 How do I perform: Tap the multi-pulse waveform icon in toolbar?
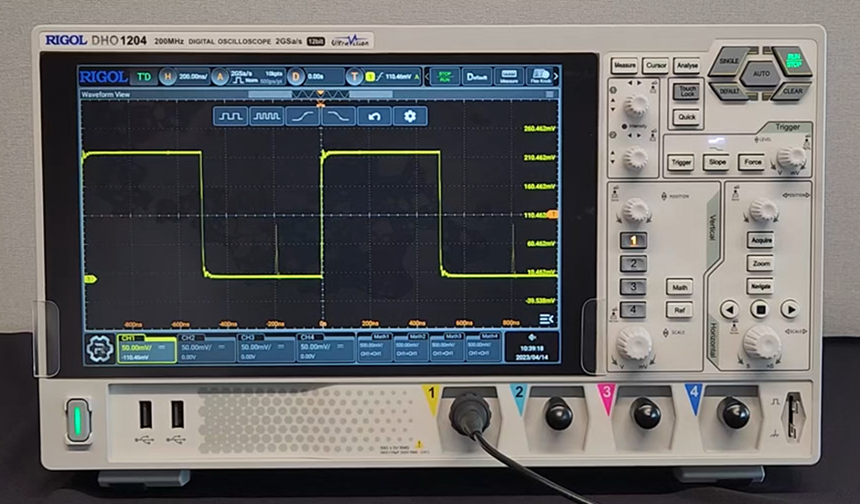pyautogui.click(x=266, y=116)
